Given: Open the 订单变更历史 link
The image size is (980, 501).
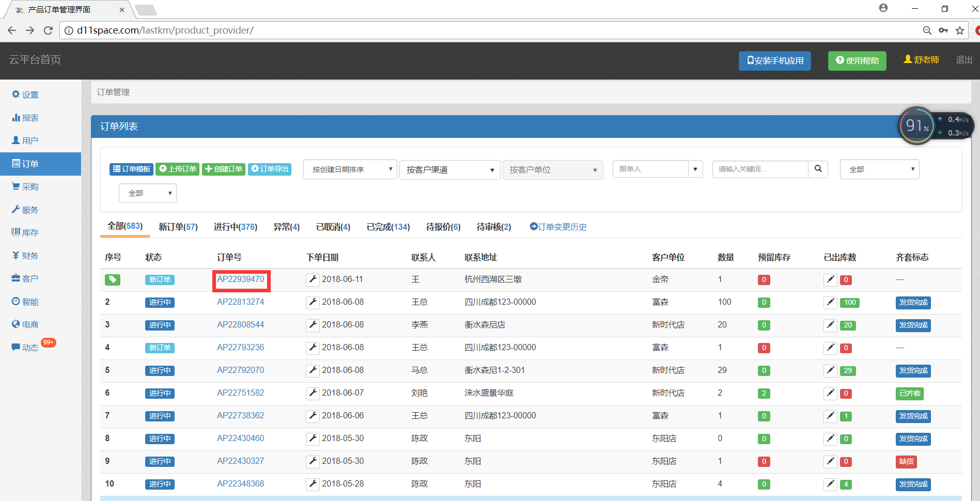Looking at the screenshot, I should pos(558,227).
